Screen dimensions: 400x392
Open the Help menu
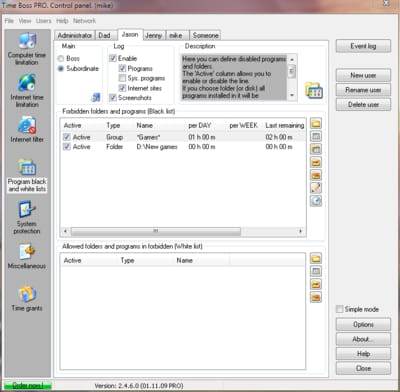[62, 21]
